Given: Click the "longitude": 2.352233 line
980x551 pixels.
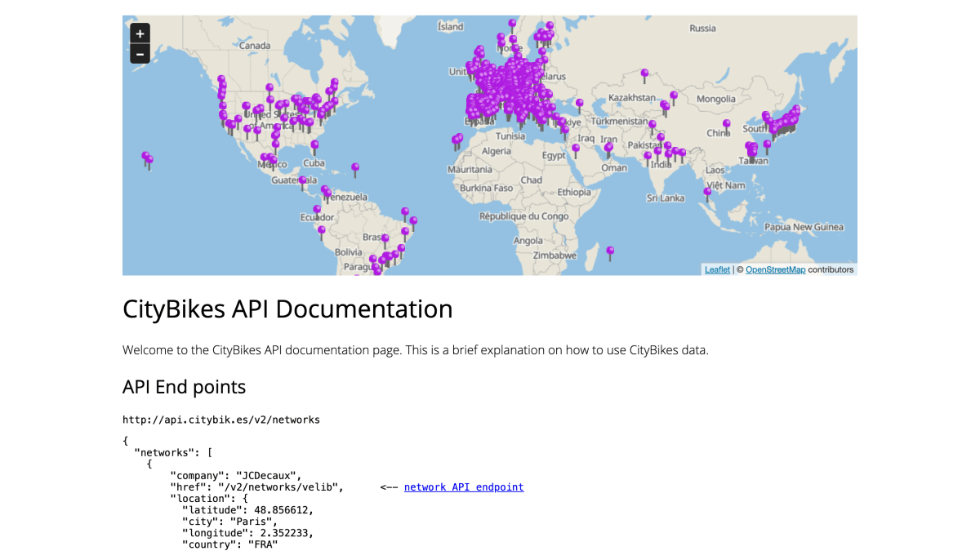Looking at the screenshot, I should tap(247, 533).
